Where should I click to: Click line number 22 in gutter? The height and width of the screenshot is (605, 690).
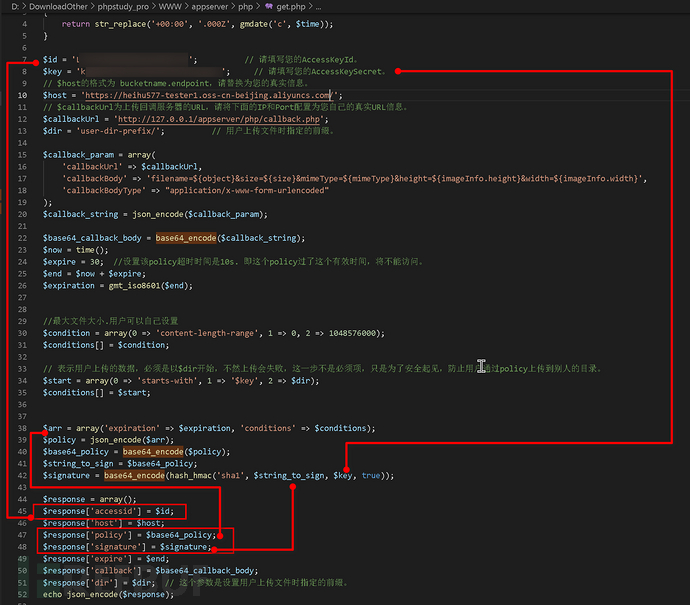pyautogui.click(x=22, y=238)
